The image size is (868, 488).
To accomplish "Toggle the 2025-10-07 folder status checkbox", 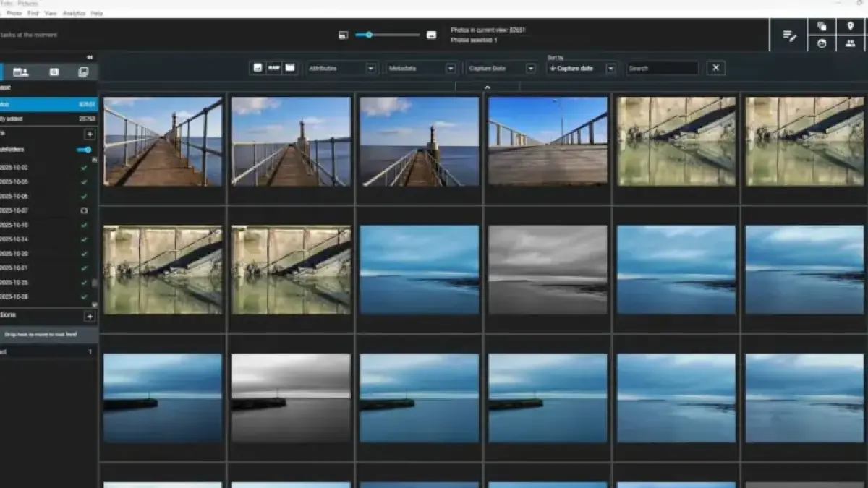I will 84,210.
